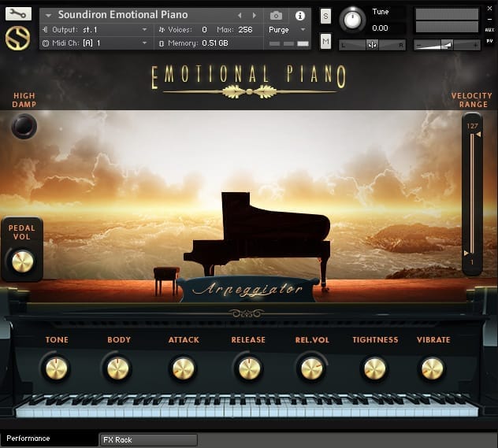Switch to the Performance tab
498x448 pixels.
(49, 439)
